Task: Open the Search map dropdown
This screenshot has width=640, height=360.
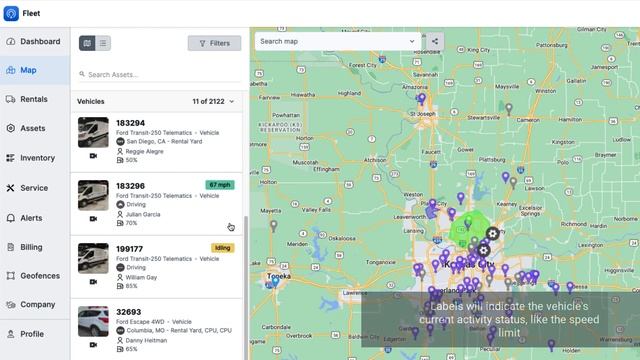Action: (338, 41)
